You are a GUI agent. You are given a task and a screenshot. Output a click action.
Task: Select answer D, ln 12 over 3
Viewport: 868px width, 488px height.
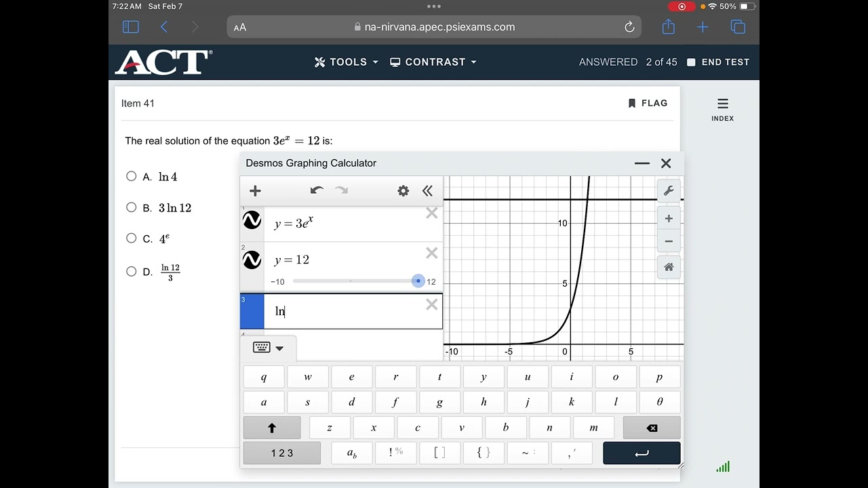(x=132, y=271)
